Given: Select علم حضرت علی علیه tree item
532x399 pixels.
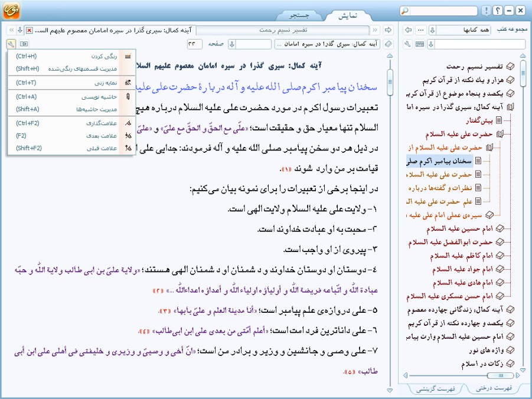Looking at the screenshot, I should pos(439,201).
